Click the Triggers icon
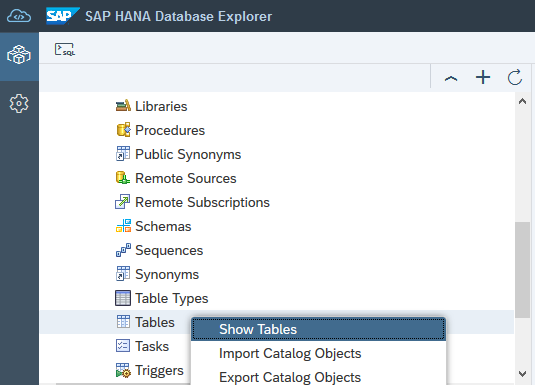Screen dimensions: 535x385 point(123,370)
